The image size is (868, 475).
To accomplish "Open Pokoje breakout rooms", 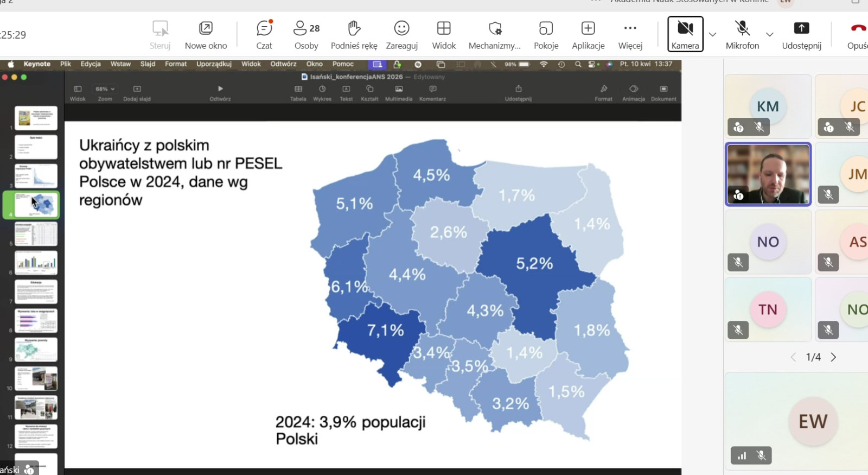I will point(546,34).
